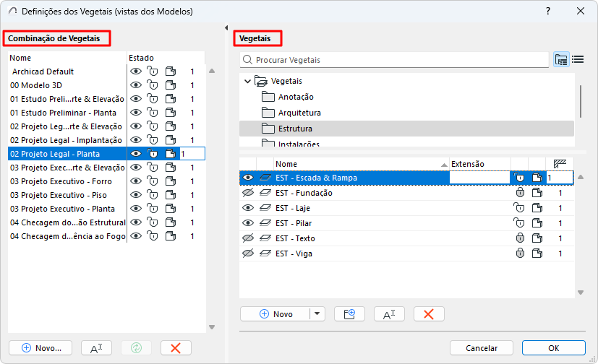Click solid model icon for EST - Fundação
The width and height of the screenshot is (598, 364).
537,193
